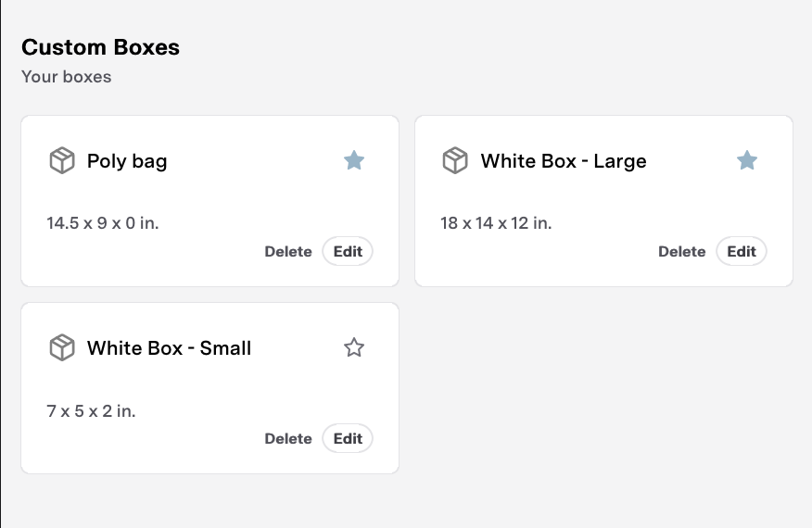Image resolution: width=812 pixels, height=528 pixels.
Task: Open Edit for White Box - Large
Action: 742,251
